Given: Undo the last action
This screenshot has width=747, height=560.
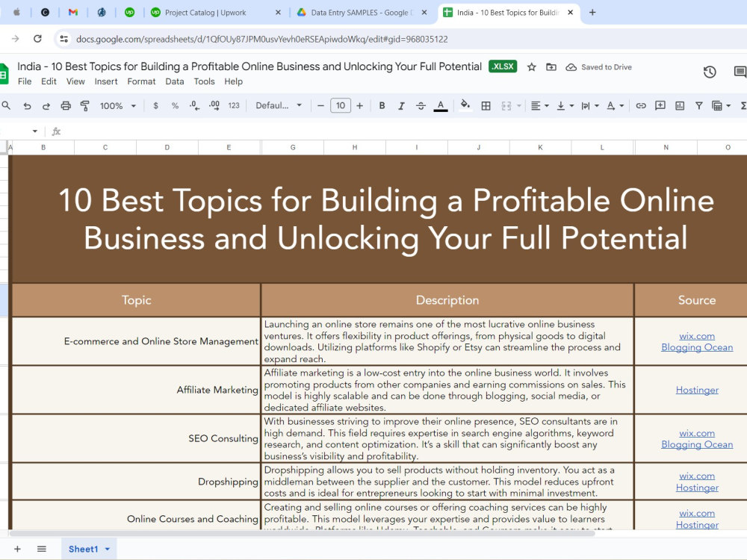Looking at the screenshot, I should coord(27,106).
